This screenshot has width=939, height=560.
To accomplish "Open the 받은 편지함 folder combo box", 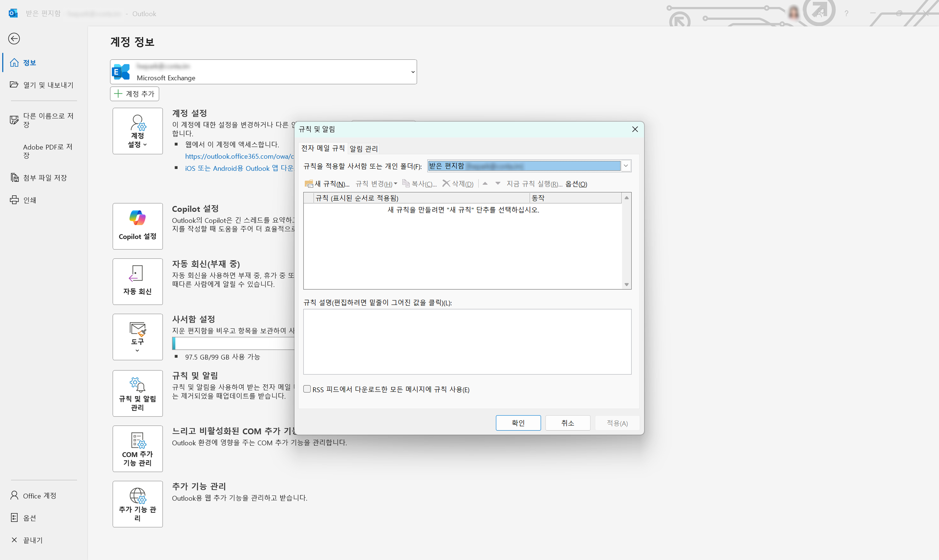I will (x=529, y=166).
